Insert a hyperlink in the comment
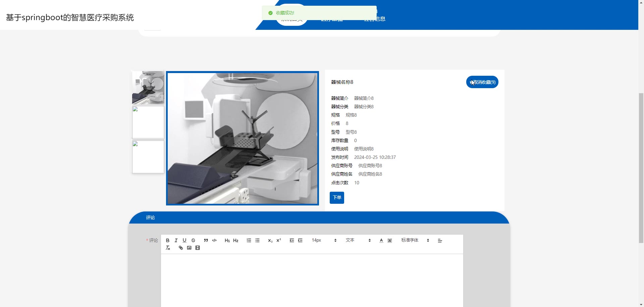 [x=181, y=248]
